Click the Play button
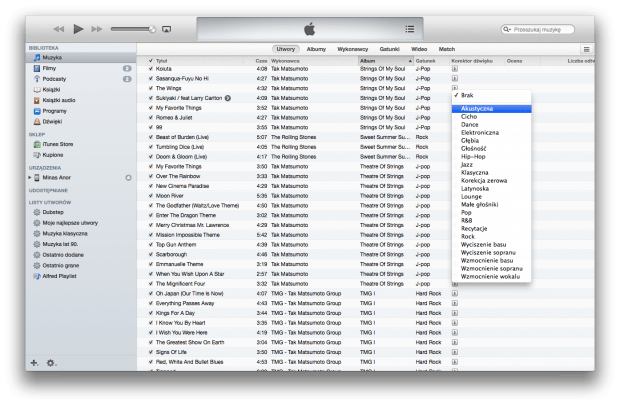This screenshot has width=620, height=406. [x=78, y=29]
